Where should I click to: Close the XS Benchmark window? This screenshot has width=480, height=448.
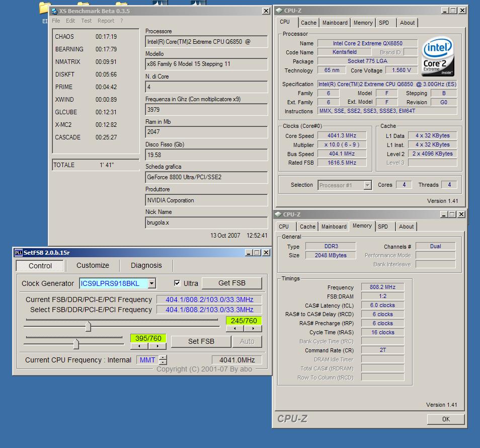pyautogui.click(x=266, y=11)
